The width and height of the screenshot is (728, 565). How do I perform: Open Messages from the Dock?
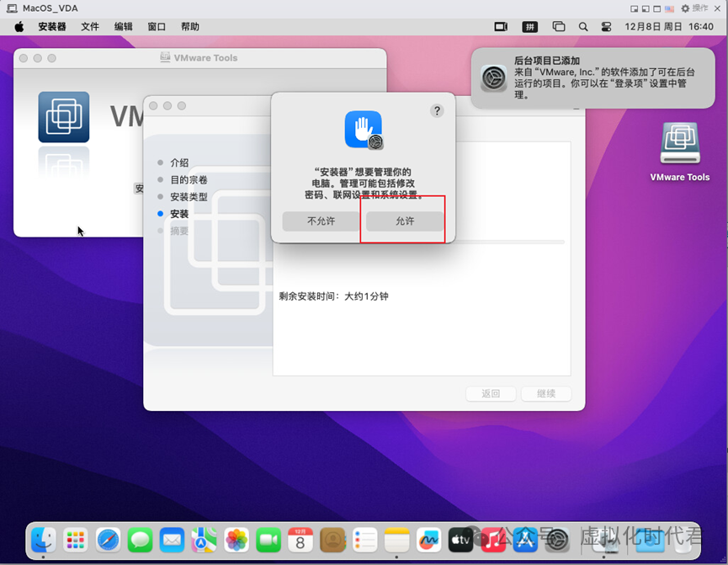click(140, 540)
